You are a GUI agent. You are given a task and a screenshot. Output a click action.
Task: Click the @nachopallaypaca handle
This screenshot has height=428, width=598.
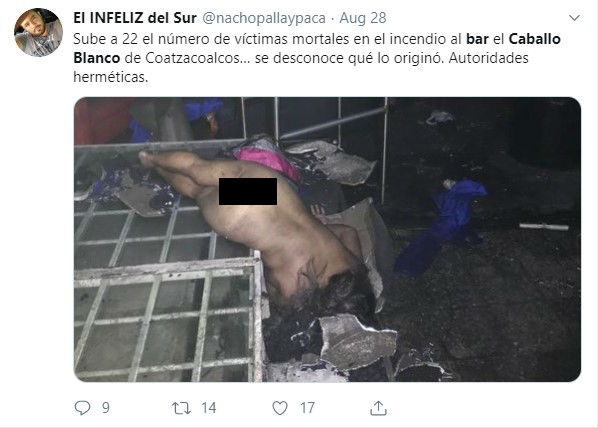click(264, 18)
